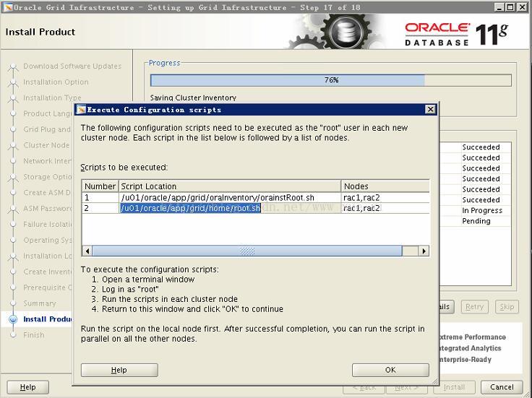Click the Number column header

click(x=100, y=186)
